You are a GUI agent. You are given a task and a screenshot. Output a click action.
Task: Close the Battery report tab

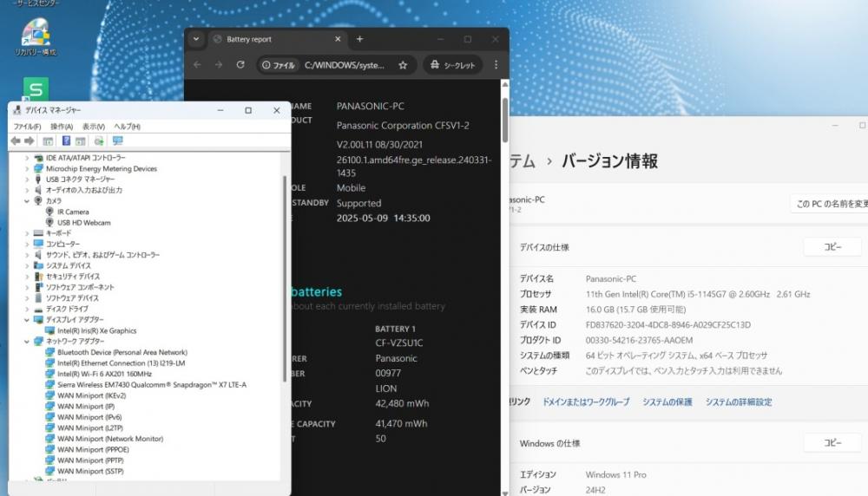pos(338,39)
